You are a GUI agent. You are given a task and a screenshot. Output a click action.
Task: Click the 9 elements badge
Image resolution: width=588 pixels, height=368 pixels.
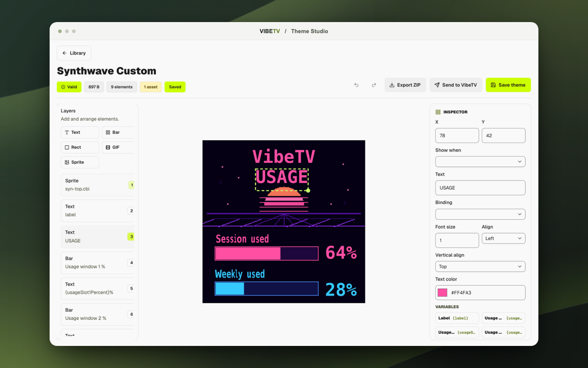click(x=122, y=87)
